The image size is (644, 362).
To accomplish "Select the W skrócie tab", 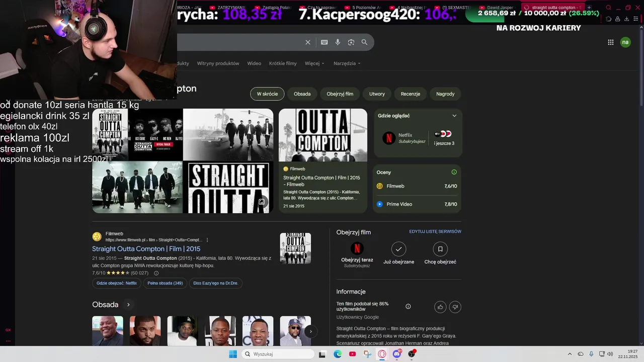I will point(267,94).
